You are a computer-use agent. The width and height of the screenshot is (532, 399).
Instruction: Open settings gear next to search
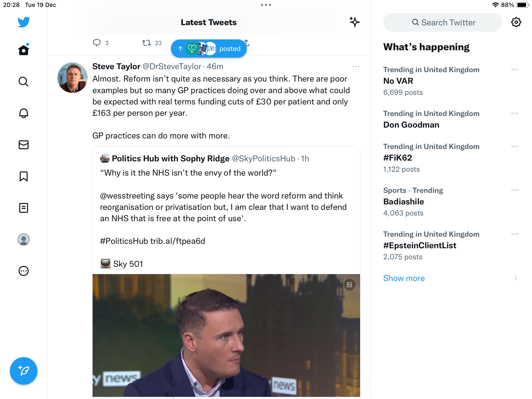(516, 22)
